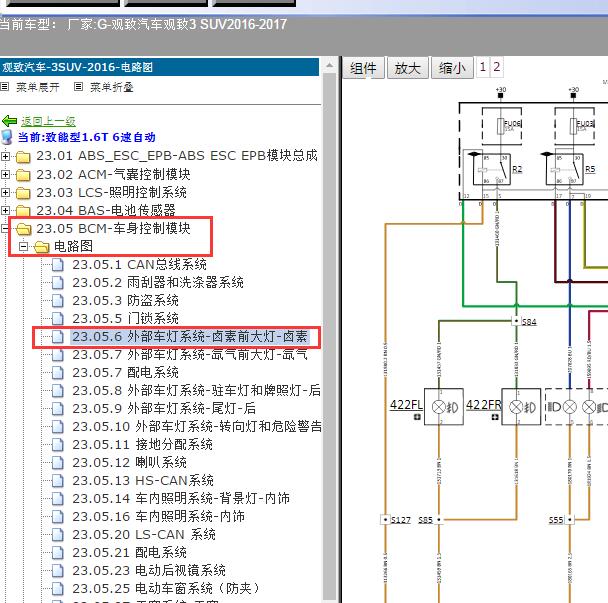Click the plus marker under 422FL
Viewport: 608px width, 603px height.
click(x=417, y=417)
